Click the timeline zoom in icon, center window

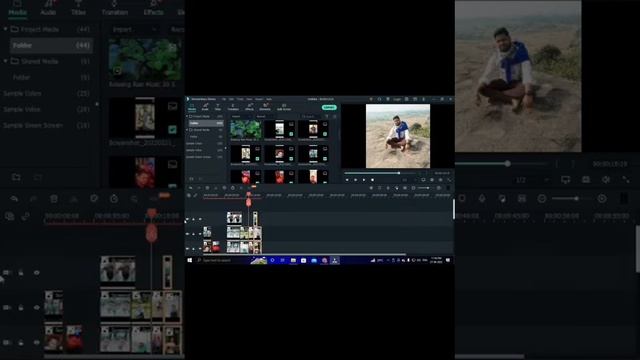(438, 188)
